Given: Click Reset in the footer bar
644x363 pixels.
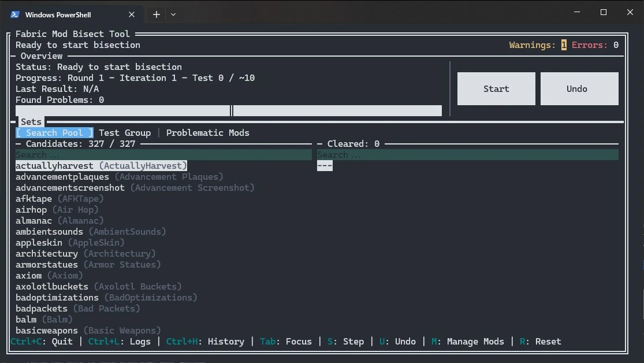Looking at the screenshot, I should point(540,342).
